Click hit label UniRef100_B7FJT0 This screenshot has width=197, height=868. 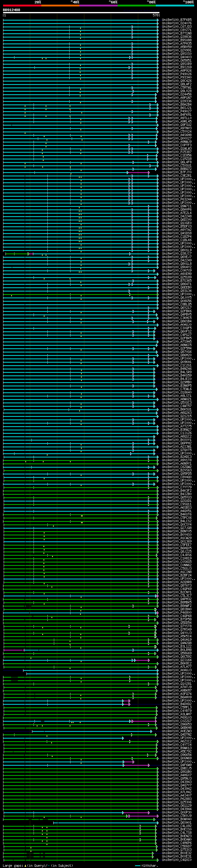[x=177, y=172]
